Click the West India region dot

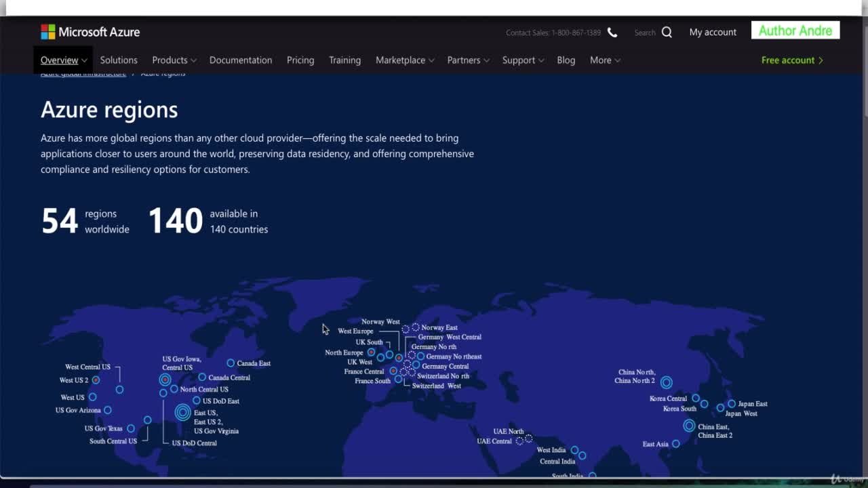click(x=574, y=450)
